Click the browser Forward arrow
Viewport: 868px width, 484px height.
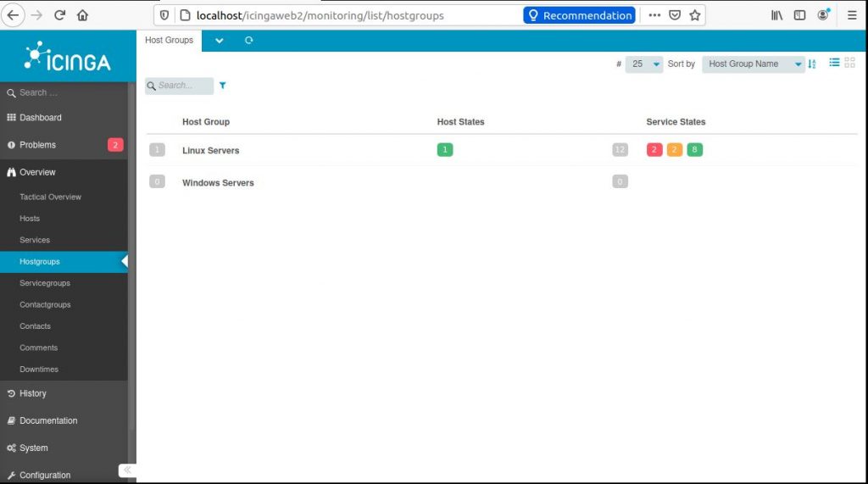point(36,15)
